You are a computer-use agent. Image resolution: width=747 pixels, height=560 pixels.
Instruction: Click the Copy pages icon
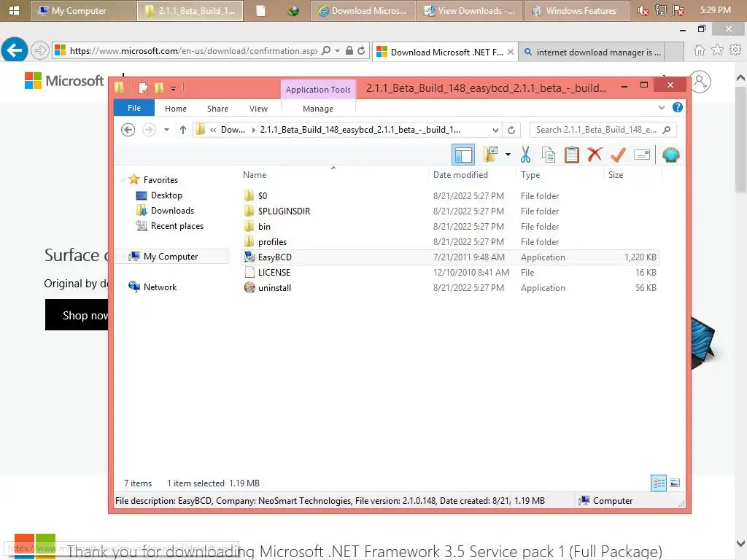pos(549,155)
